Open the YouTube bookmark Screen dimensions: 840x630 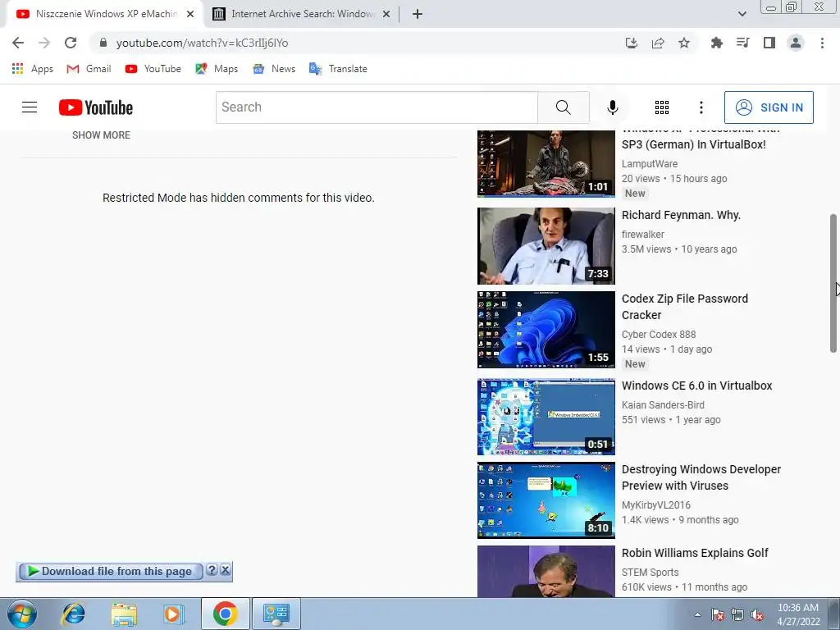[x=153, y=69]
